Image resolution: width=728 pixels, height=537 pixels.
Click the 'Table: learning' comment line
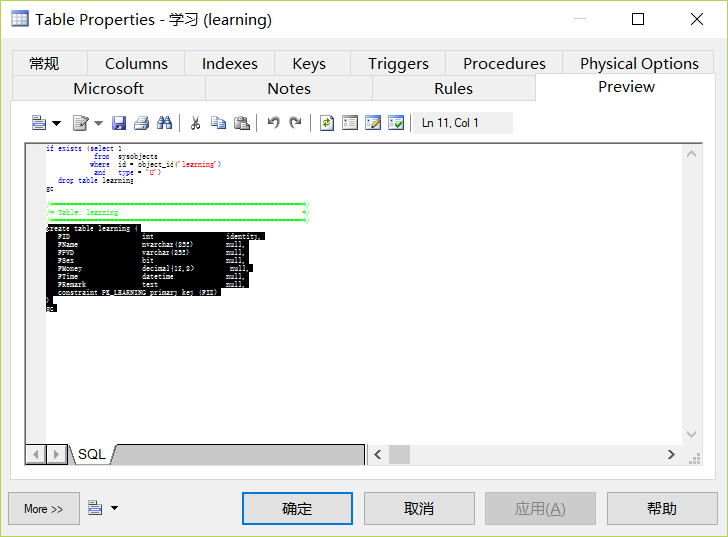point(88,212)
